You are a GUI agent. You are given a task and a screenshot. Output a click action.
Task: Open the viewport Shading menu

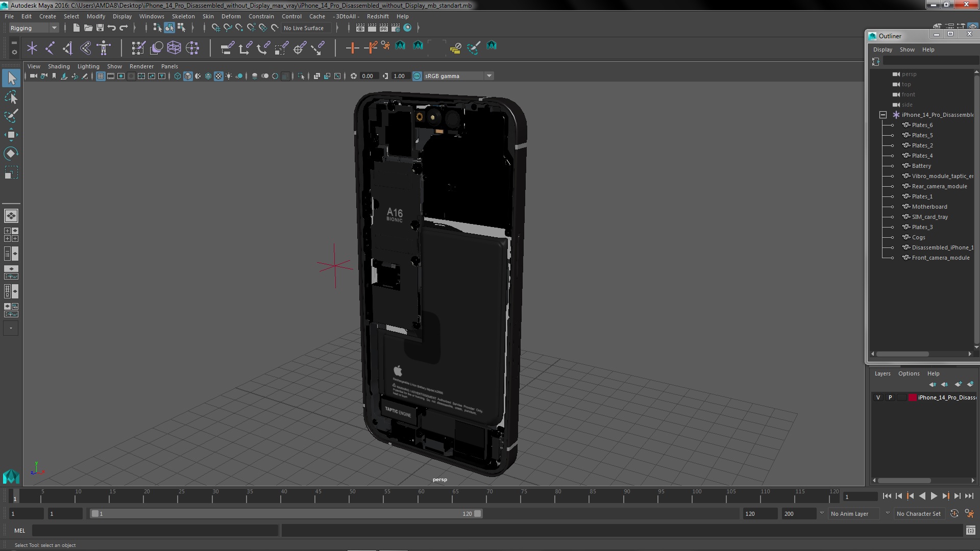(x=59, y=66)
